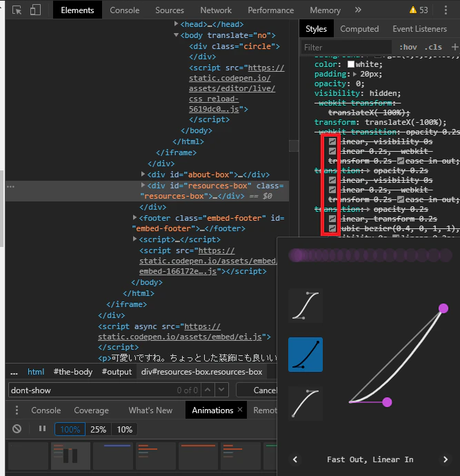The width and height of the screenshot is (460, 476).
Task: Set animation speed to 100%
Action: [x=70, y=429]
